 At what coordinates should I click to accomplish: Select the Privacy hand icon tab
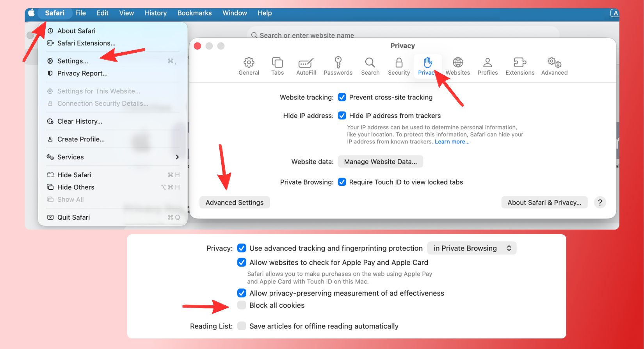(x=428, y=66)
